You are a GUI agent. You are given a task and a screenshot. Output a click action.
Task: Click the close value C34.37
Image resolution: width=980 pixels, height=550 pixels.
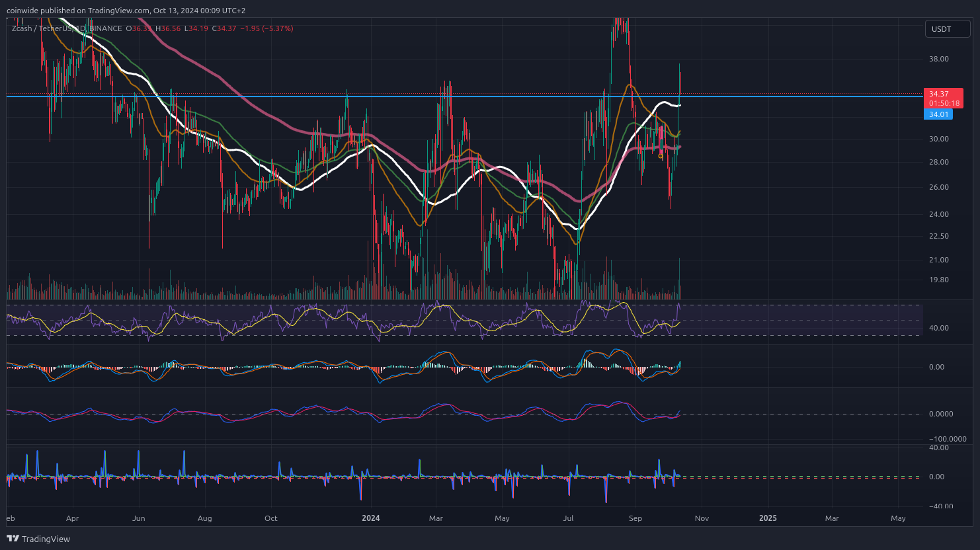tap(224, 28)
